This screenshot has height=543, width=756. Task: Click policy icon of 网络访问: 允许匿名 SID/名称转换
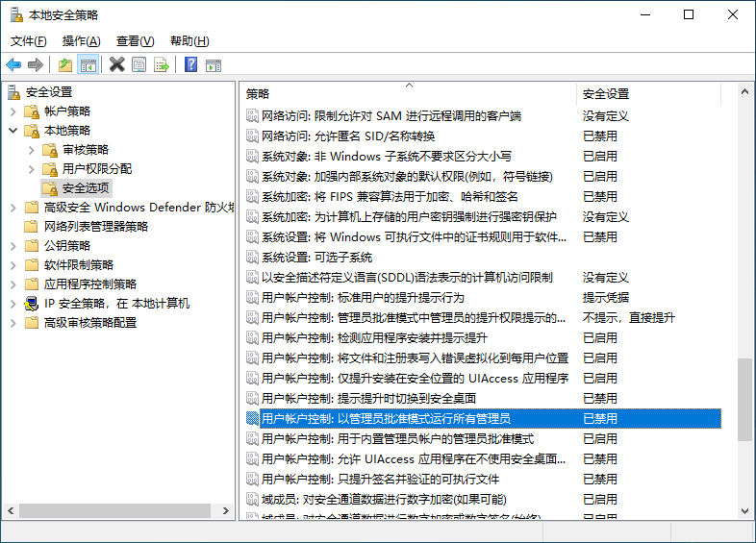[x=252, y=136]
